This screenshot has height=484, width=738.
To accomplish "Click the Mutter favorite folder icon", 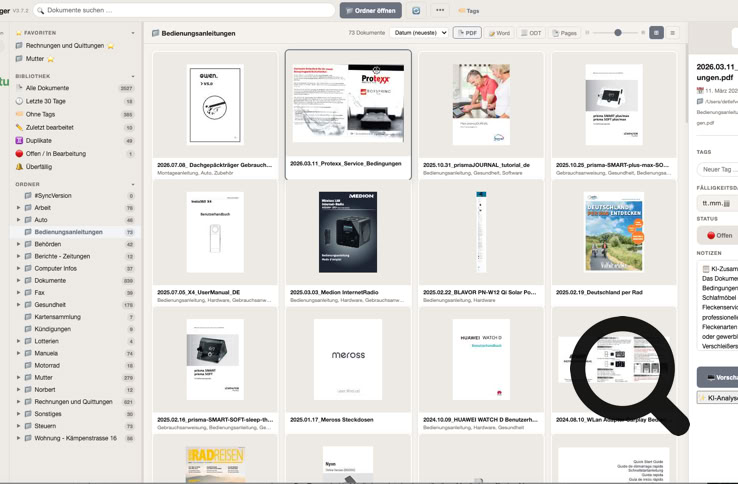I will click(x=19, y=59).
